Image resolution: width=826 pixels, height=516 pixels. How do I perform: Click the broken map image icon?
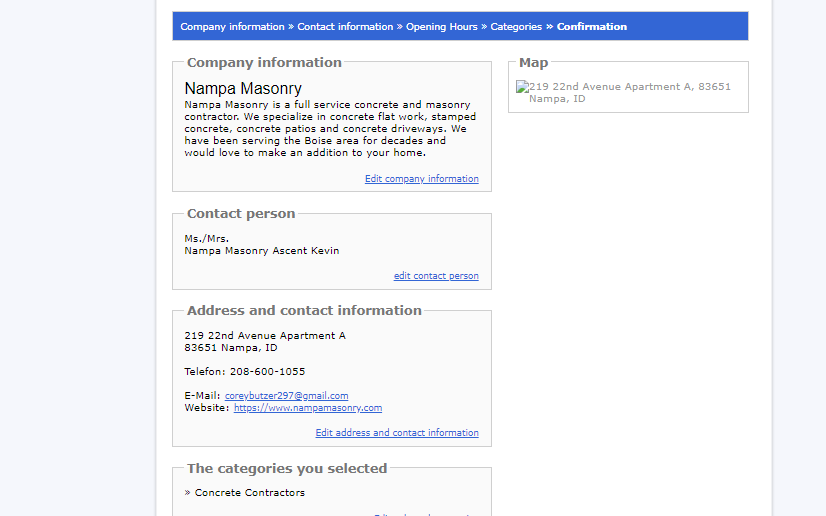click(x=522, y=87)
